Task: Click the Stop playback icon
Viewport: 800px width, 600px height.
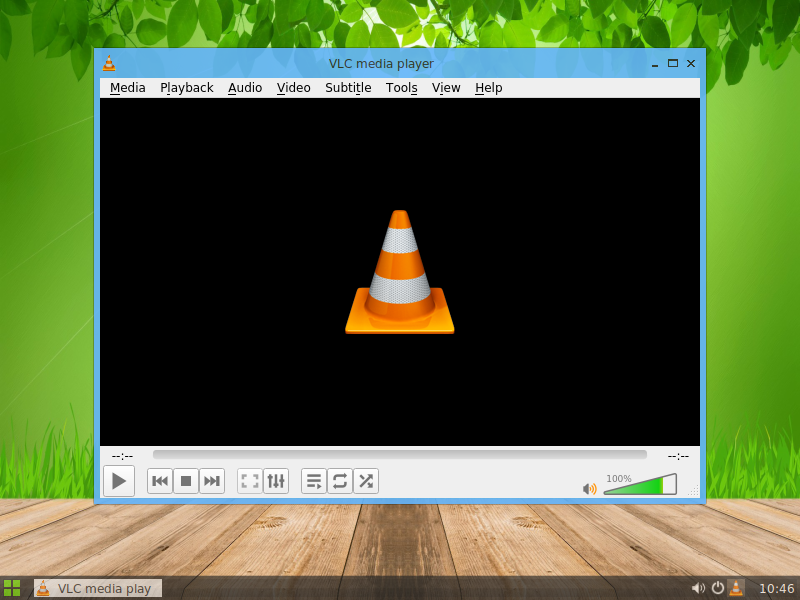Action: click(x=186, y=481)
